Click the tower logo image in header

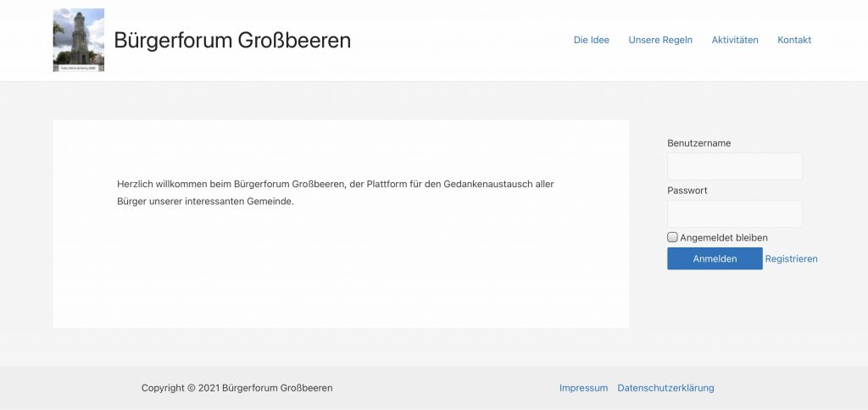pos(78,40)
